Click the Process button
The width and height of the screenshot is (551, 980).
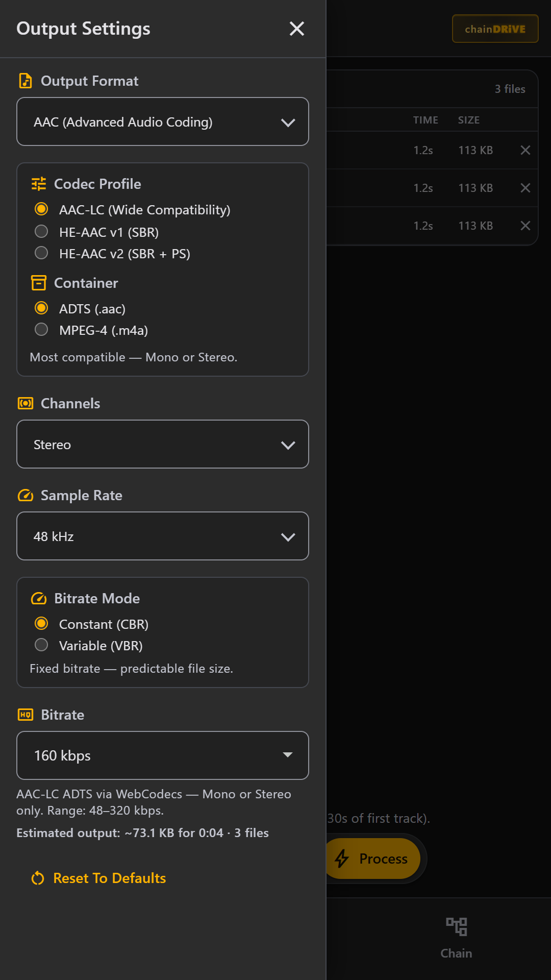pos(373,859)
